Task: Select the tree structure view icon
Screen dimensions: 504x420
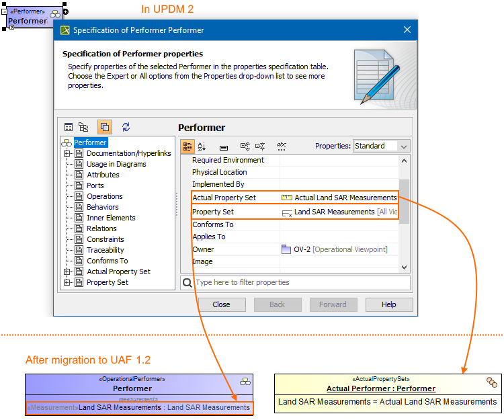Action: coord(83,127)
